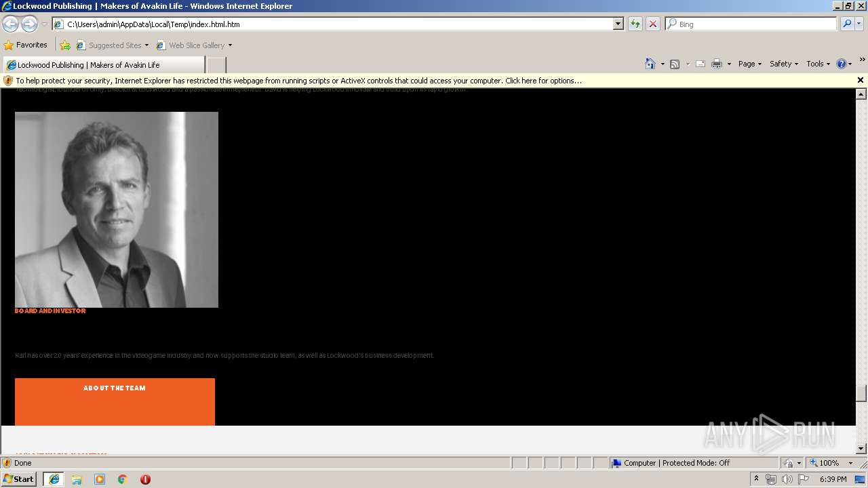Expand the zoom level dropdown arrow

[x=850, y=463]
